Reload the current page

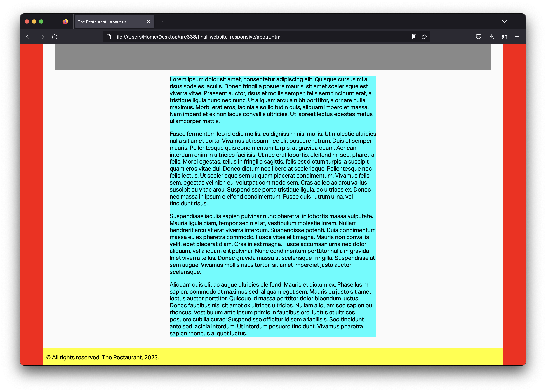(55, 37)
